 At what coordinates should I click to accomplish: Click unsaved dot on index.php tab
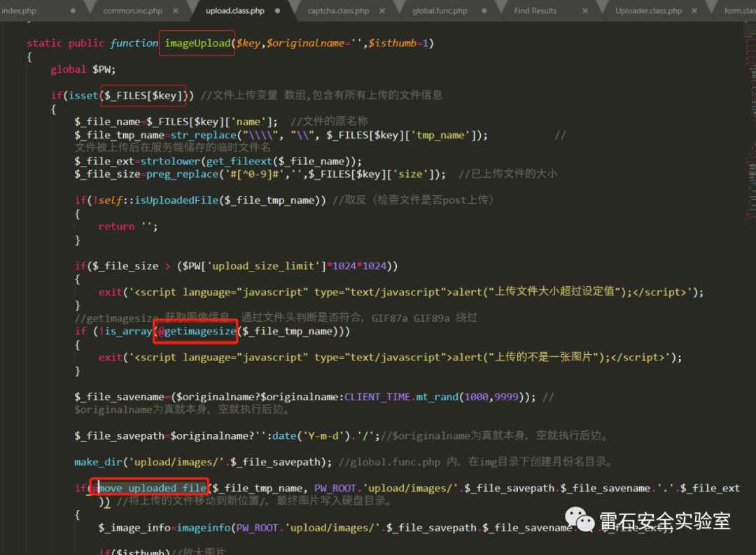pyautogui.click(x=73, y=10)
